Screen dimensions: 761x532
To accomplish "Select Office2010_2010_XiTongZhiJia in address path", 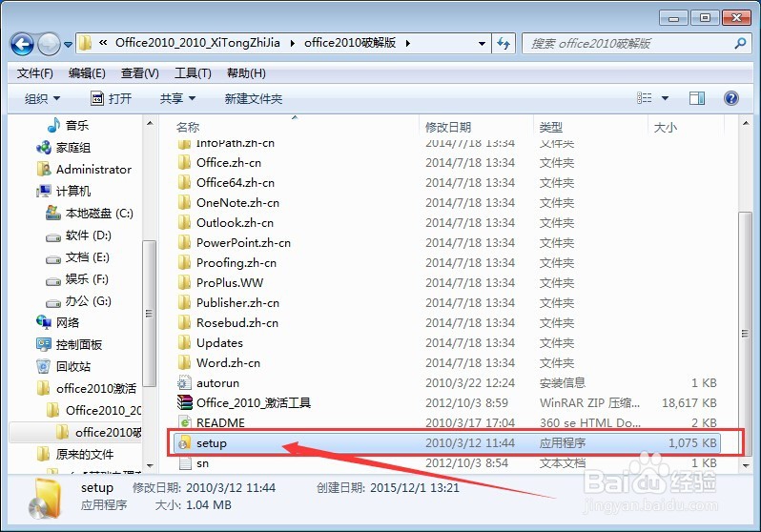I will (197, 43).
